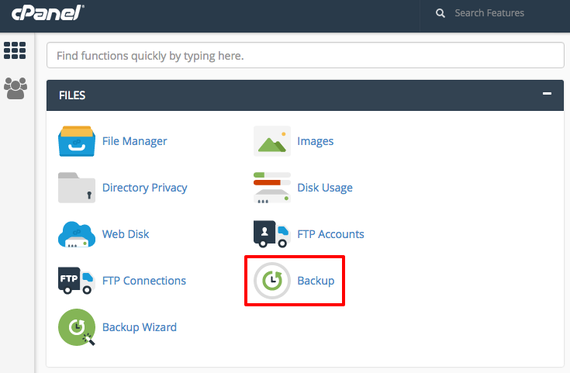
Task: Open the FTP Connections truck icon
Action: click(77, 281)
